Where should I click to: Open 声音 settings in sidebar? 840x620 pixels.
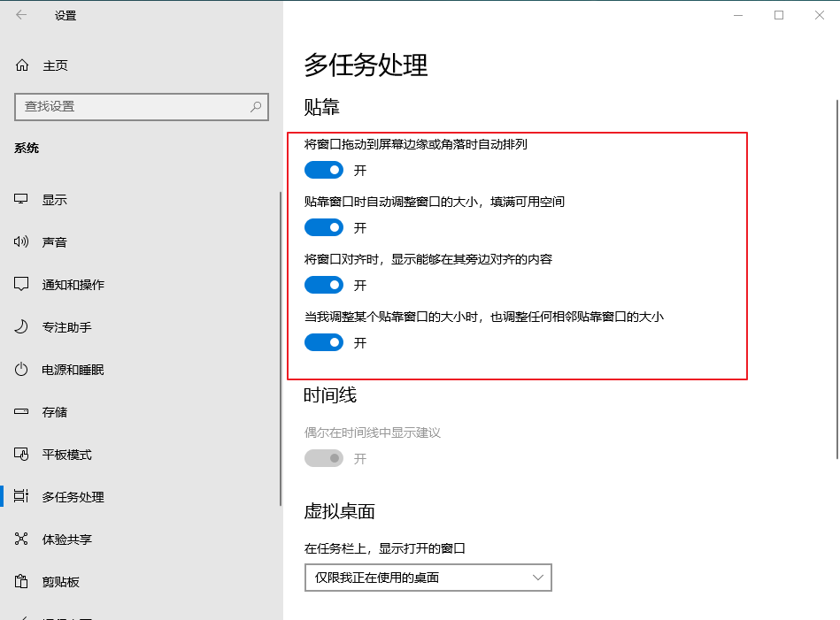tap(55, 241)
